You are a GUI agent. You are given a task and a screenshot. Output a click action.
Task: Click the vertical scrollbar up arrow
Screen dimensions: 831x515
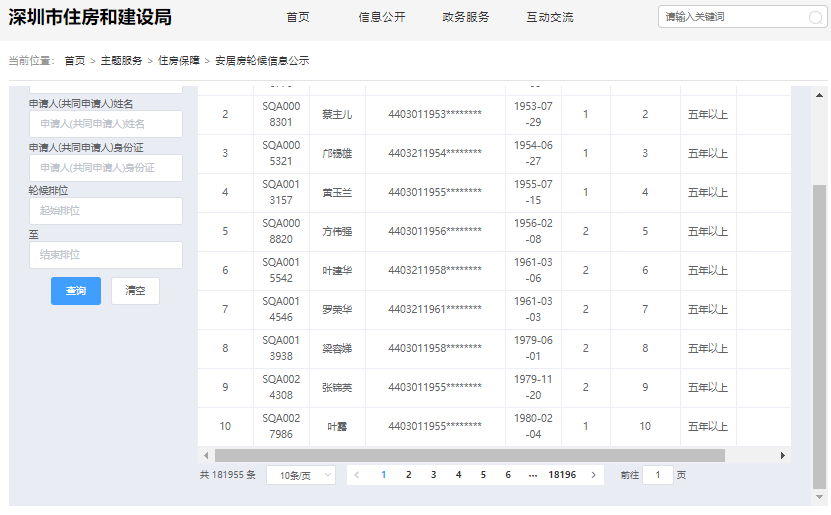tap(819, 95)
